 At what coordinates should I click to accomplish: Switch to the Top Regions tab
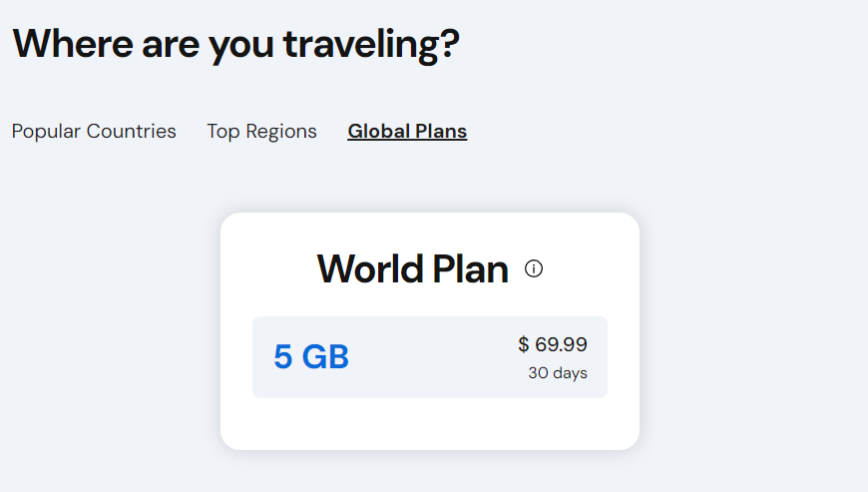pyautogui.click(x=261, y=131)
